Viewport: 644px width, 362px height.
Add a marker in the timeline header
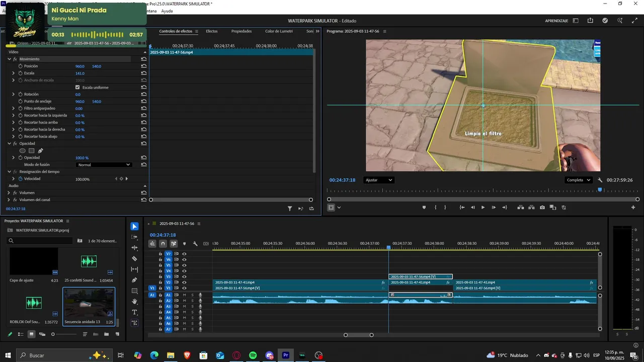184,244
